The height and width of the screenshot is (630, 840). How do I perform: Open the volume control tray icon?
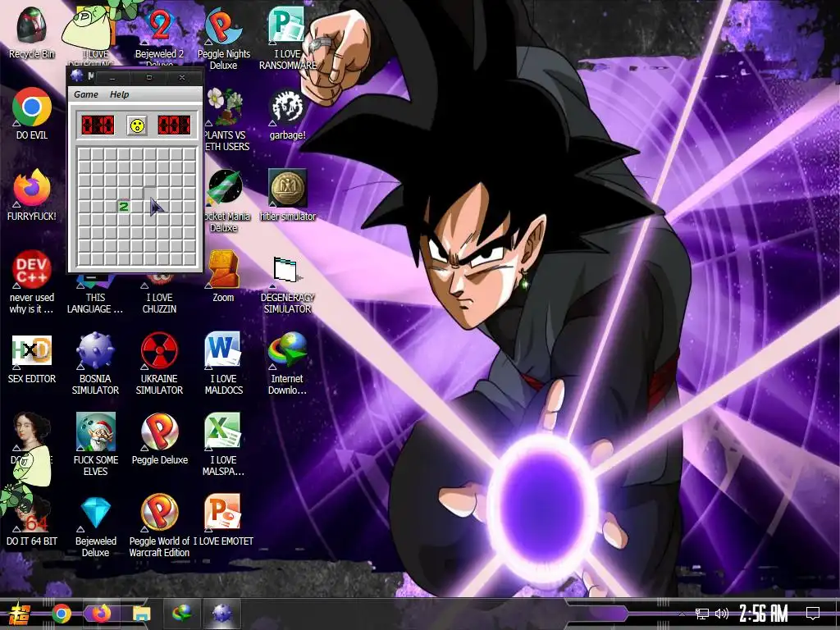pyautogui.click(x=722, y=614)
